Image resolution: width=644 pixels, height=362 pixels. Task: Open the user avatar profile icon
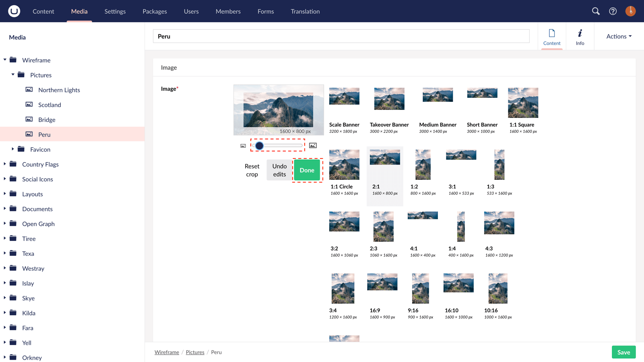(x=630, y=11)
